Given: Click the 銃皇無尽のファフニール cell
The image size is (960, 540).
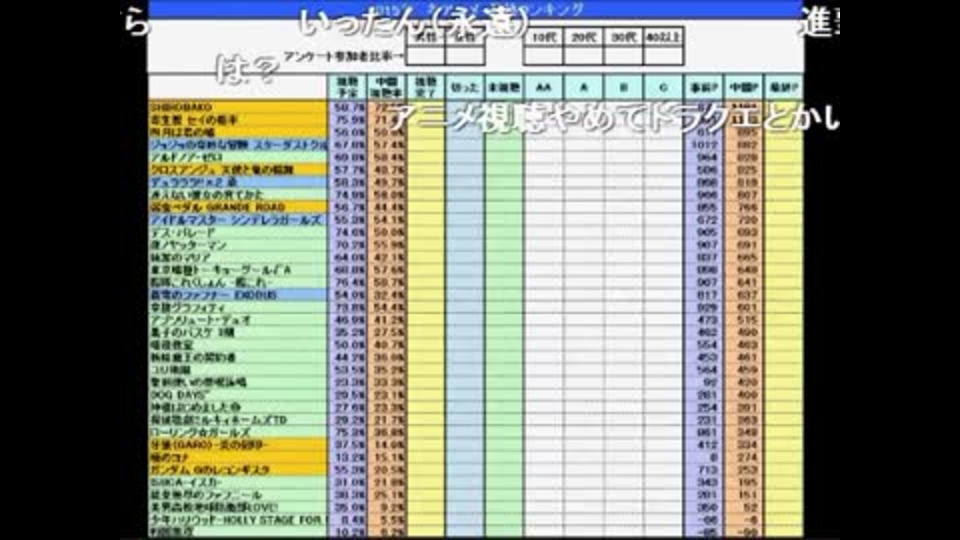Looking at the screenshot, I should 238,495.
